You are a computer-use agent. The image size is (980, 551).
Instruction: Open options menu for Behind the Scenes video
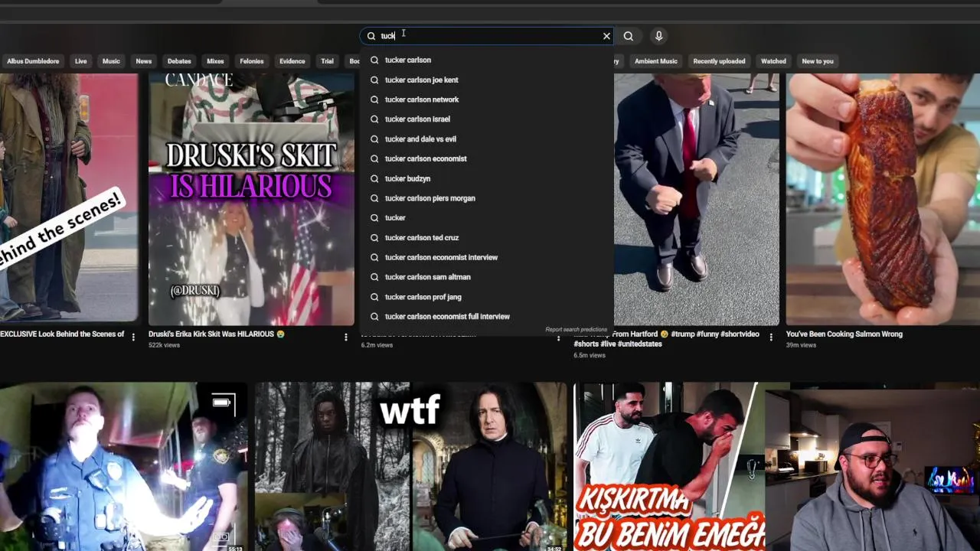pyautogui.click(x=133, y=337)
